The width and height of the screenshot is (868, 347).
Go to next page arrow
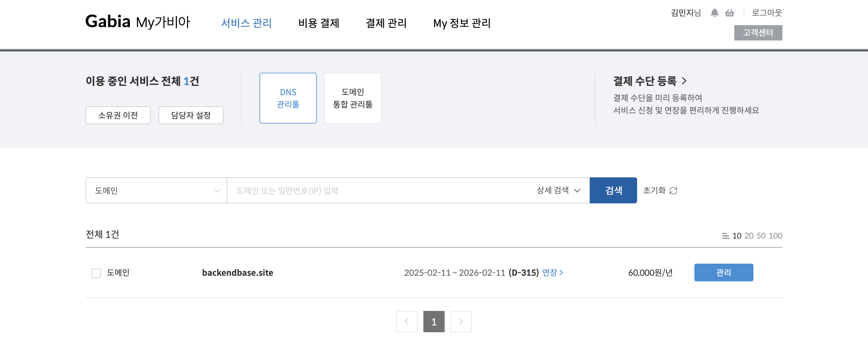pos(461,322)
